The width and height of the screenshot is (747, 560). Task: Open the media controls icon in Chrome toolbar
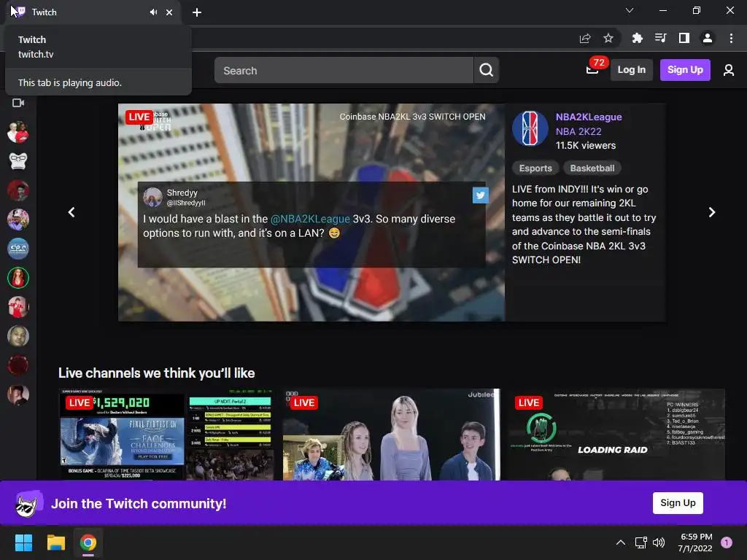click(660, 38)
